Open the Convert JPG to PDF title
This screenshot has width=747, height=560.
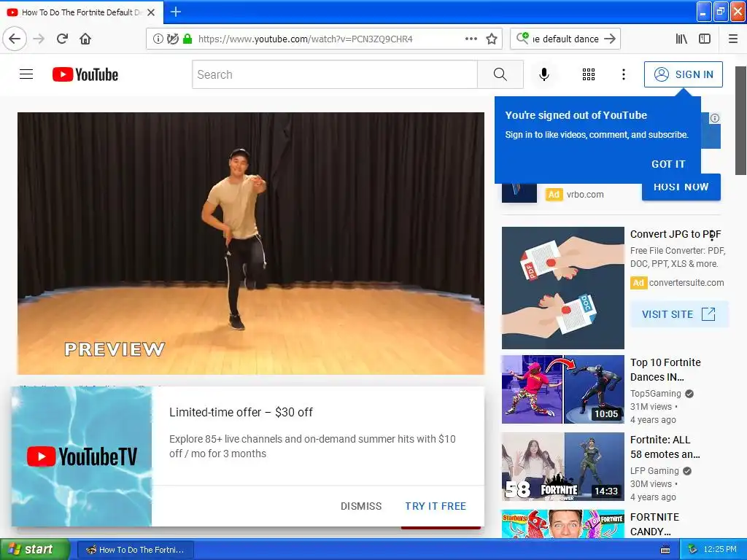coord(675,234)
